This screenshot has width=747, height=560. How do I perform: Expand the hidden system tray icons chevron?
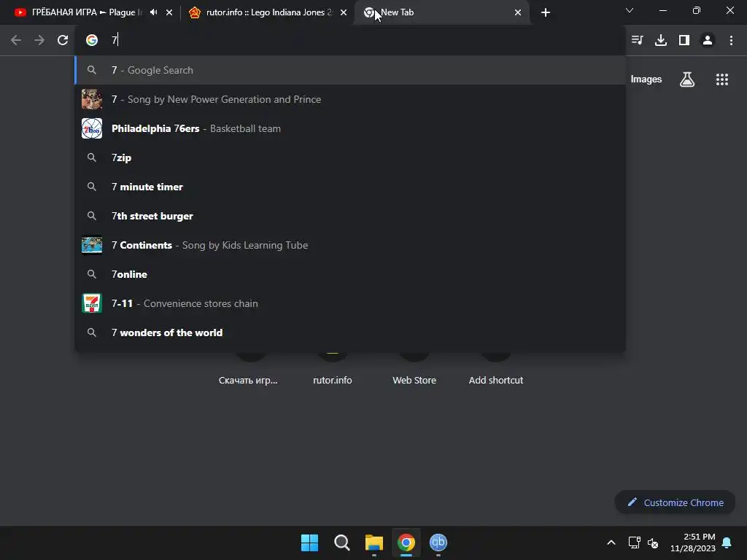click(611, 542)
